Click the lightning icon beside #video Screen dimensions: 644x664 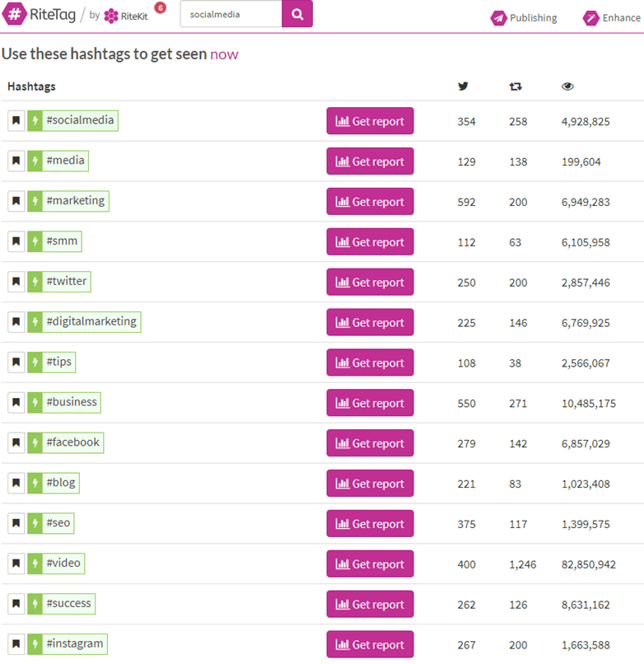[35, 563]
